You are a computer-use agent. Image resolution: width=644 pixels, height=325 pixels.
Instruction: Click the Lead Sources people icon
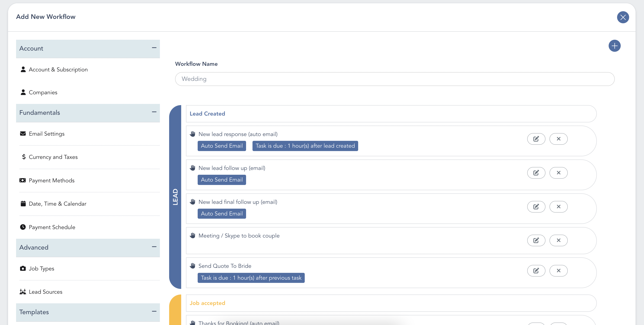[x=23, y=291]
